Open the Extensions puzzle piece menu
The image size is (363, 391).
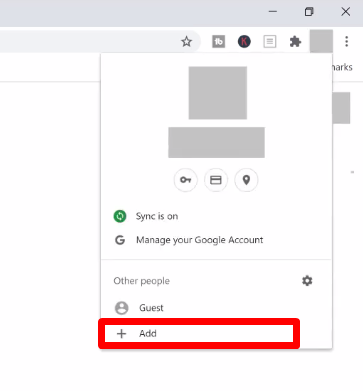(295, 42)
